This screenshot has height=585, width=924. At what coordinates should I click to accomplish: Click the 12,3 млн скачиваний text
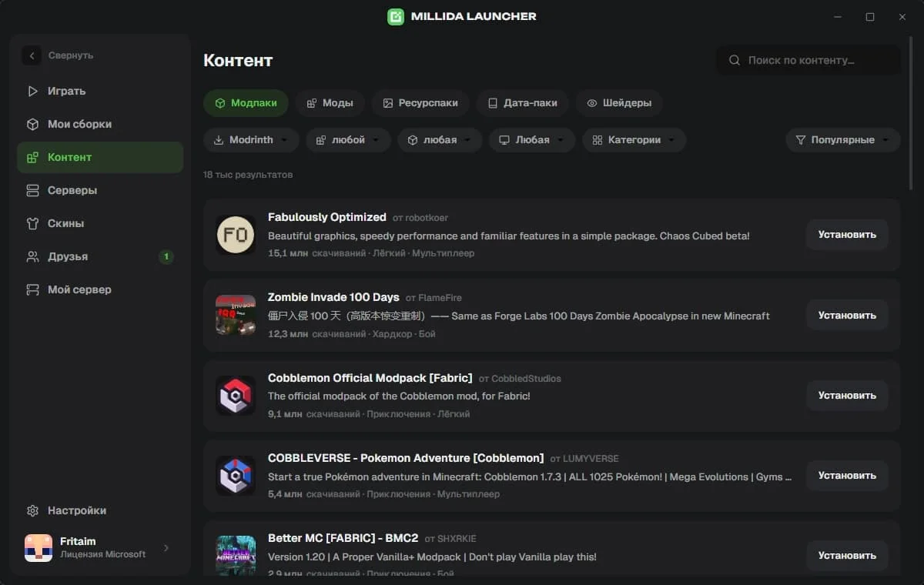[316, 334]
